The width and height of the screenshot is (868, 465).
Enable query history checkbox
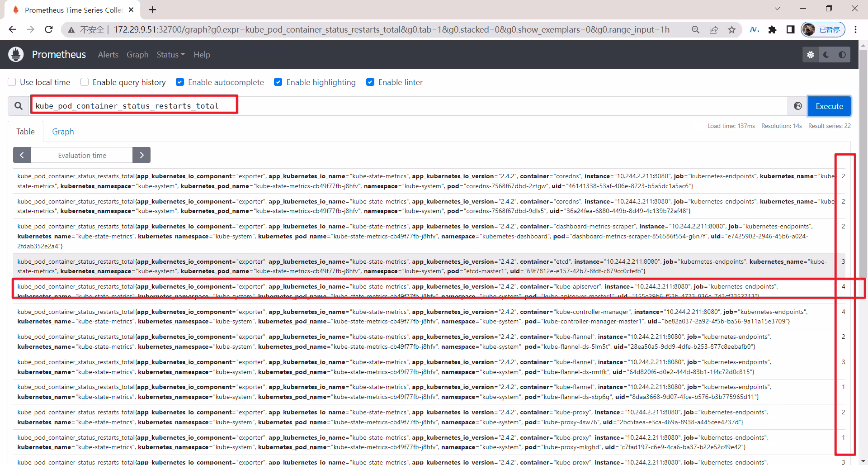[85, 82]
